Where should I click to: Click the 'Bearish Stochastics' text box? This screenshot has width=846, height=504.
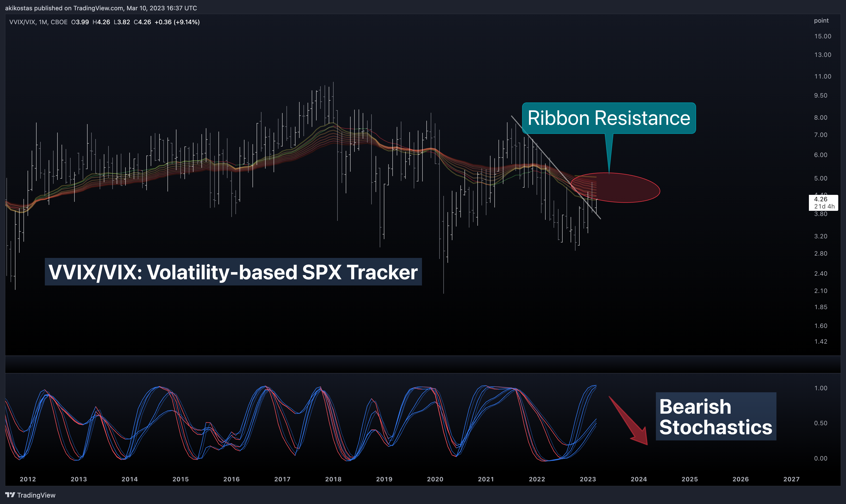click(716, 416)
